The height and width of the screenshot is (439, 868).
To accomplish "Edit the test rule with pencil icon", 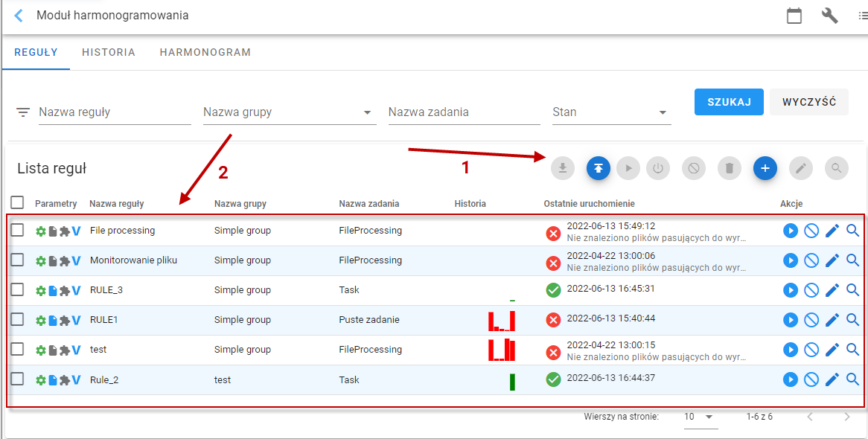I will click(x=832, y=350).
